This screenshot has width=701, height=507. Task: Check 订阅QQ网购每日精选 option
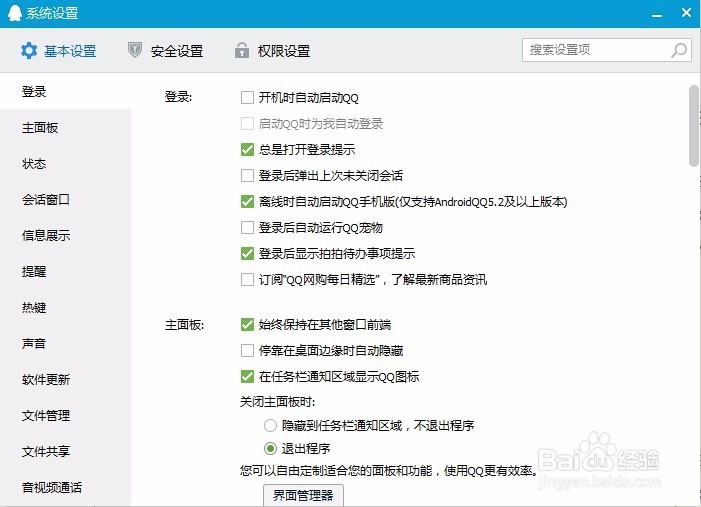click(x=247, y=279)
